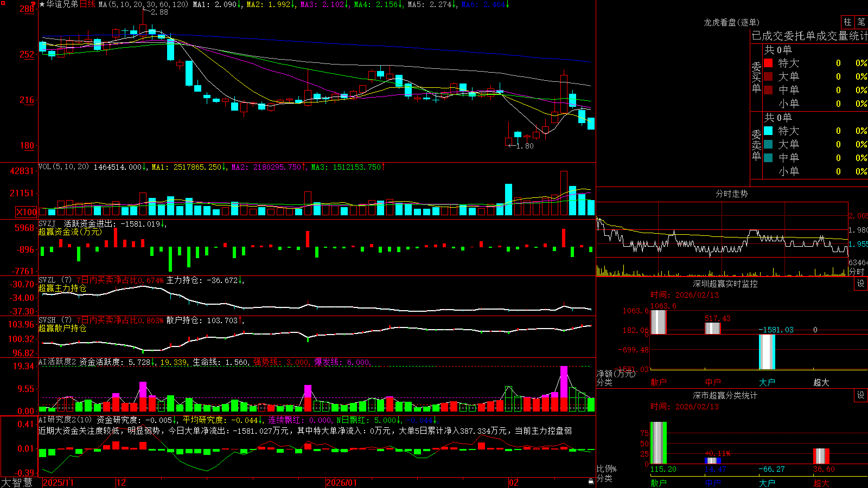Click 散户 category label in 深市超赢分类统计
Viewport: 868px width, 488px height.
pos(659,483)
